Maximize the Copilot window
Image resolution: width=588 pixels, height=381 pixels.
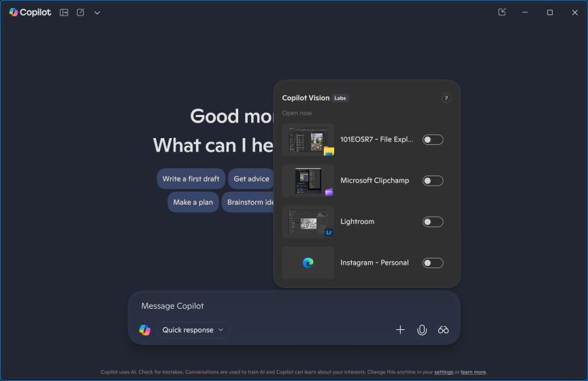(x=550, y=12)
